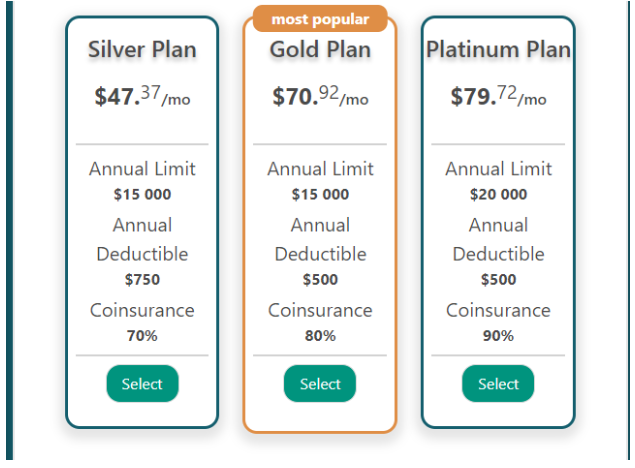Click the $47.37/mo Silver price

click(142, 97)
